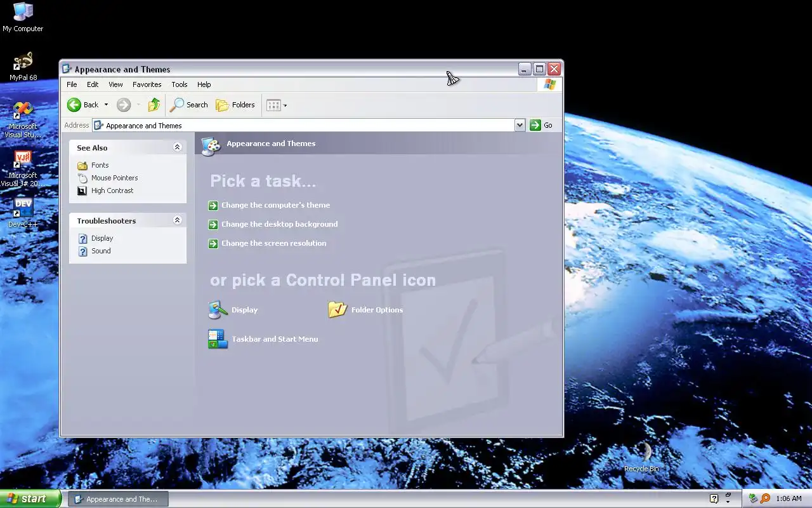Click Appearance and Themes taskbar button
This screenshot has width=812, height=508.
[118, 499]
